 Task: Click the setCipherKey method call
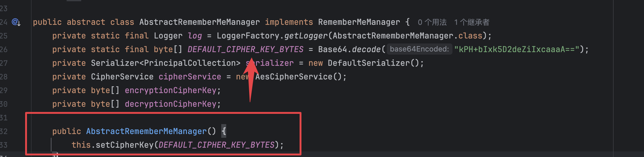pyautogui.click(x=125, y=145)
